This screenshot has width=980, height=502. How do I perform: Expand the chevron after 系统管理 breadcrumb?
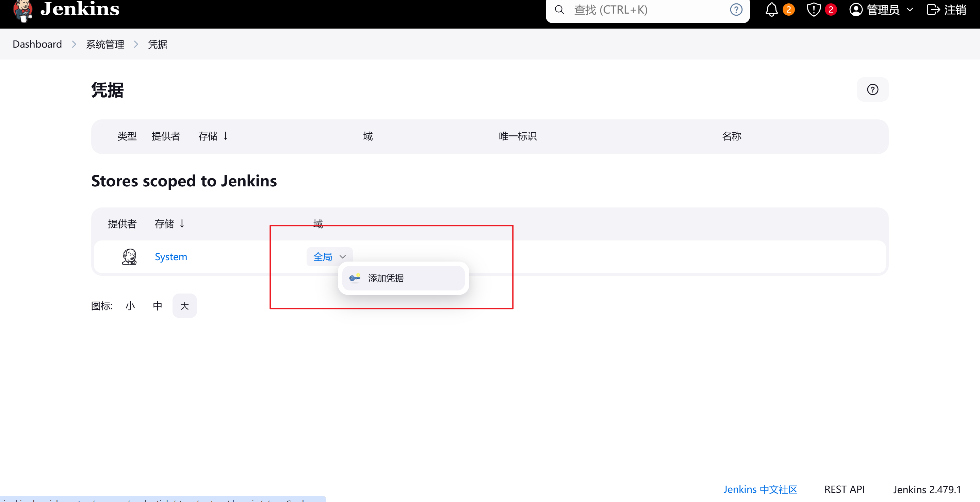[136, 45]
